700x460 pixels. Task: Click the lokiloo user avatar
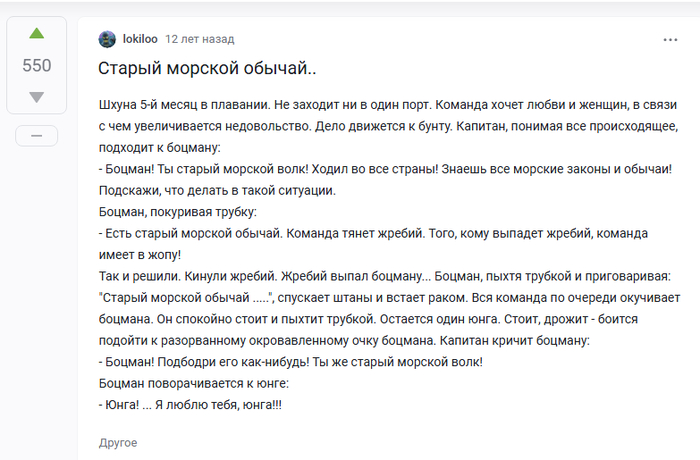click(107, 39)
